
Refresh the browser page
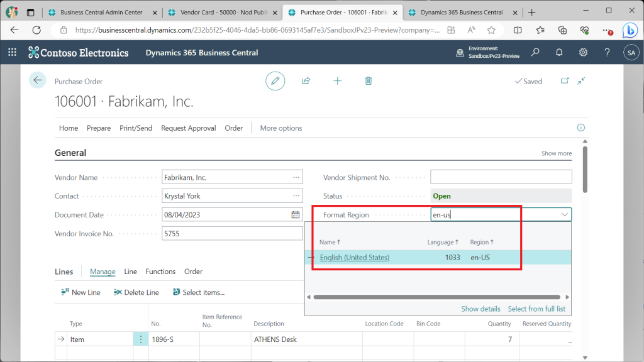[36, 30]
